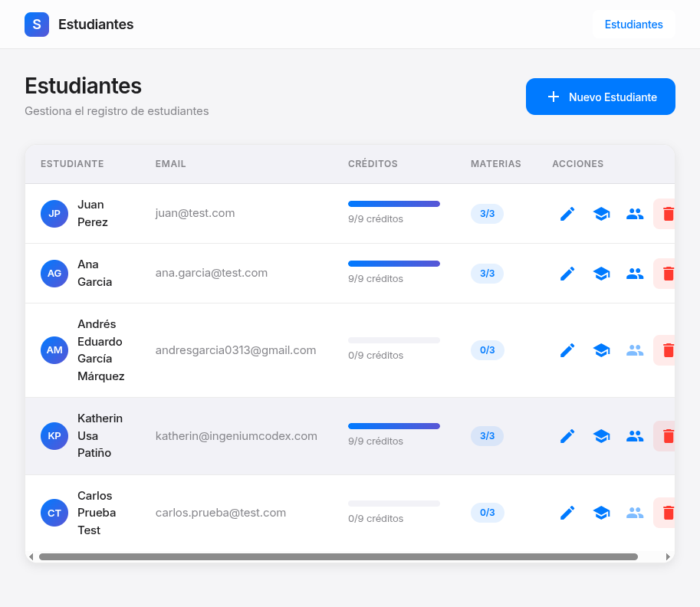Click the blue S logo icon

[37, 25]
